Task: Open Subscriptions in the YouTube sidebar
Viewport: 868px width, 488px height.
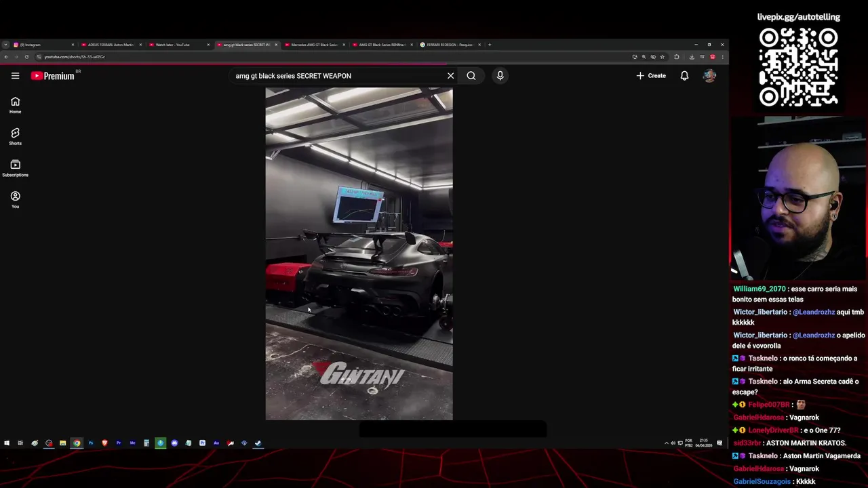Action: pos(15,168)
